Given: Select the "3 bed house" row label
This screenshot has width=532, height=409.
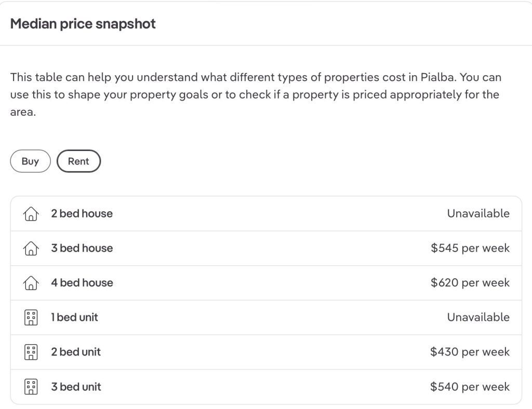Looking at the screenshot, I should pos(82,249).
